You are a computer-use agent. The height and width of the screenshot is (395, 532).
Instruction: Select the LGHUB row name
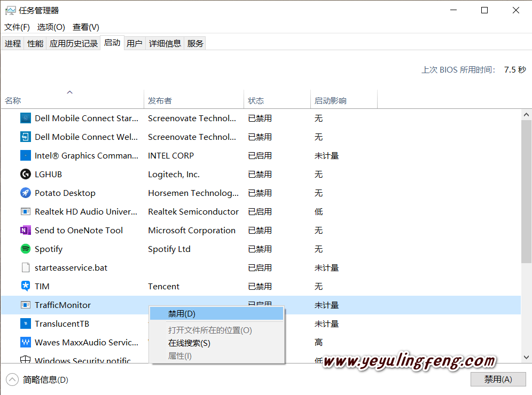pyautogui.click(x=49, y=174)
